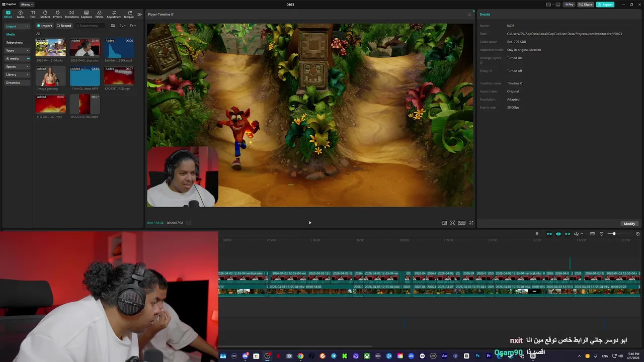
Task: Focus the Search media field
Action: pos(91,26)
